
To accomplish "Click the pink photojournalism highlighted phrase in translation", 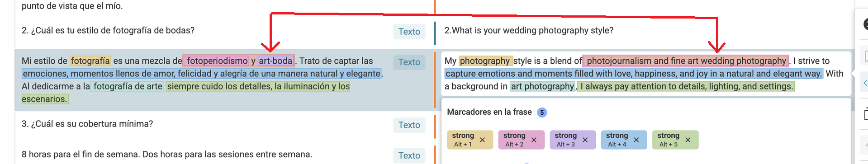I will point(686,61).
